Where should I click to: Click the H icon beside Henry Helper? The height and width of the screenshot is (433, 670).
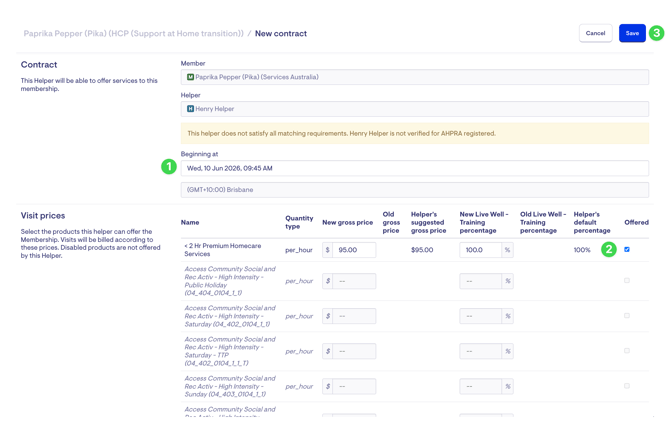click(191, 109)
